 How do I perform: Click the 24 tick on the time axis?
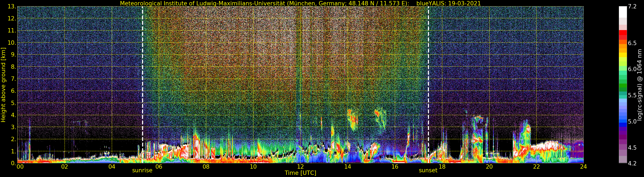[x=583, y=167]
